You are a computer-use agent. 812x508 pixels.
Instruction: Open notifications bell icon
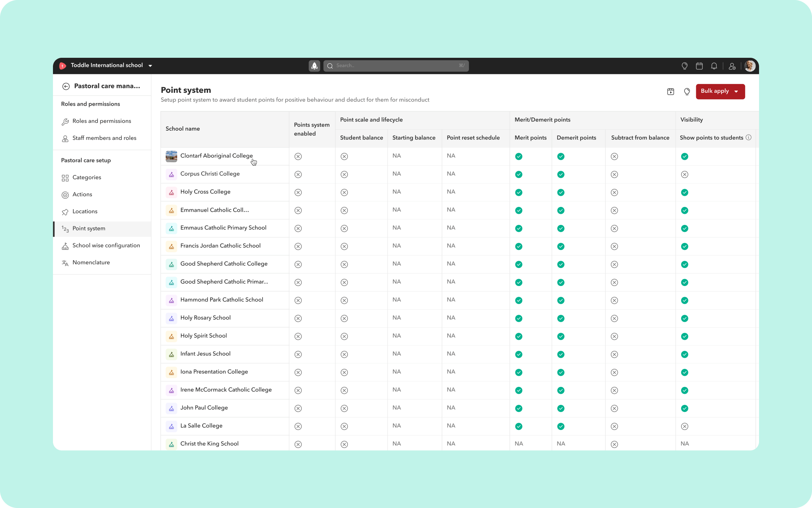coord(714,66)
